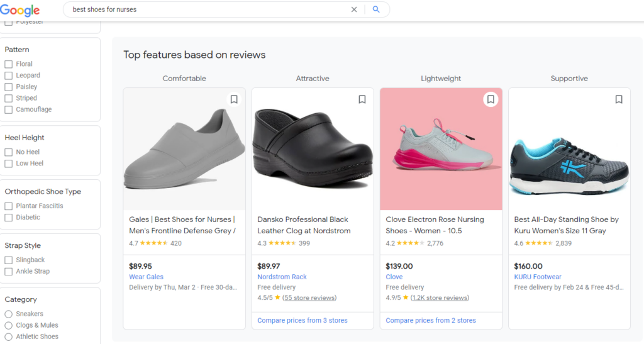Open the Nordstrom Rack store link
This screenshot has height=344, width=644.
coord(282,277)
